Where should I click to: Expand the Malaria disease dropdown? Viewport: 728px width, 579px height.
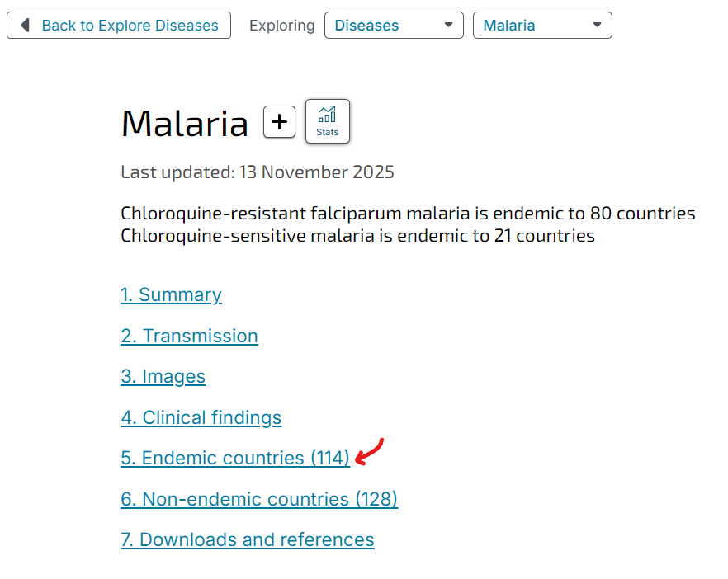(541, 26)
